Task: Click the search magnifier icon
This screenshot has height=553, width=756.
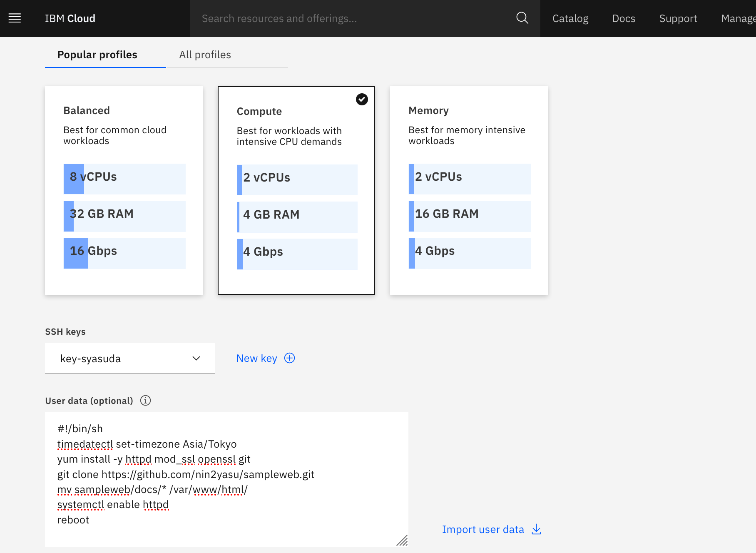Action: pos(522,18)
